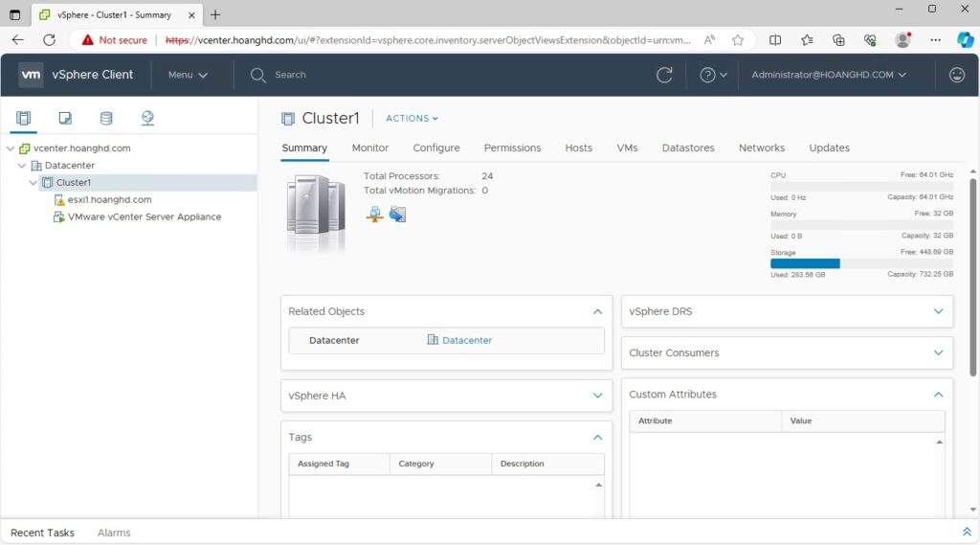Open Storage inventory view icon
The image size is (980, 545).
point(106,118)
